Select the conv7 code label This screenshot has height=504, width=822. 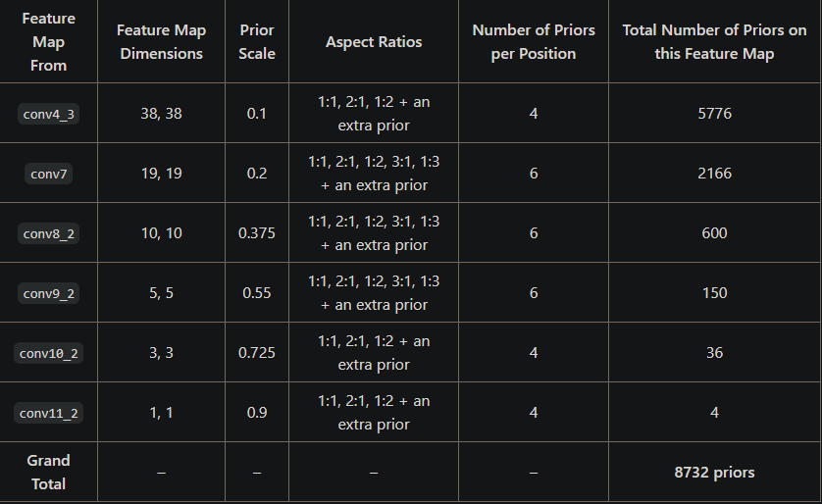(x=48, y=174)
